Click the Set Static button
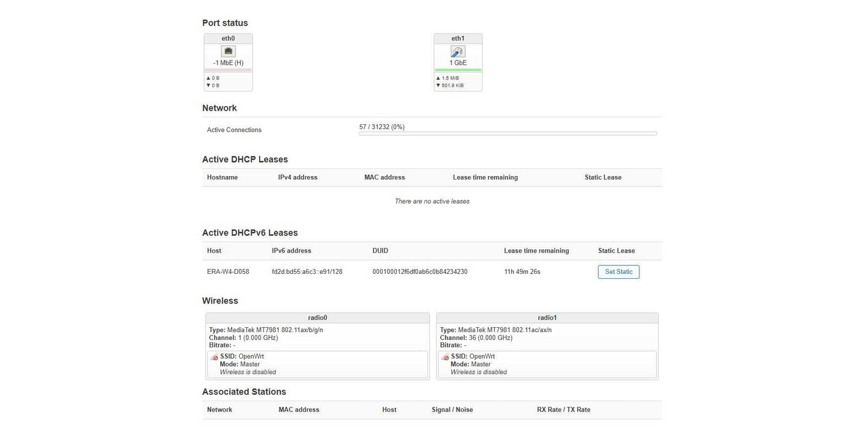868x428 pixels. click(619, 272)
